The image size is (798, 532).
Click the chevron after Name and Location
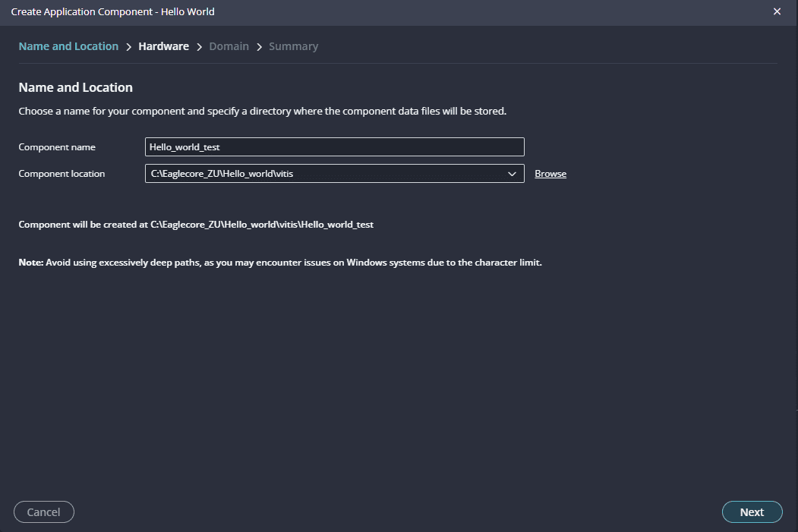(128, 47)
